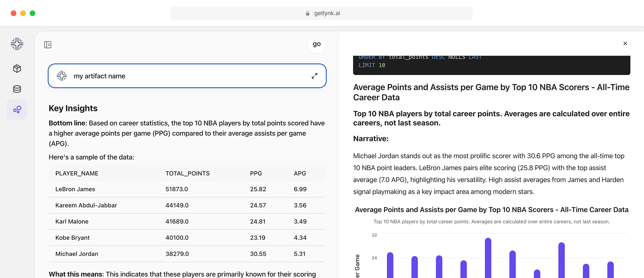This screenshot has height=278, width=644.
Task: Click the PPG column header
Action: (x=256, y=173)
